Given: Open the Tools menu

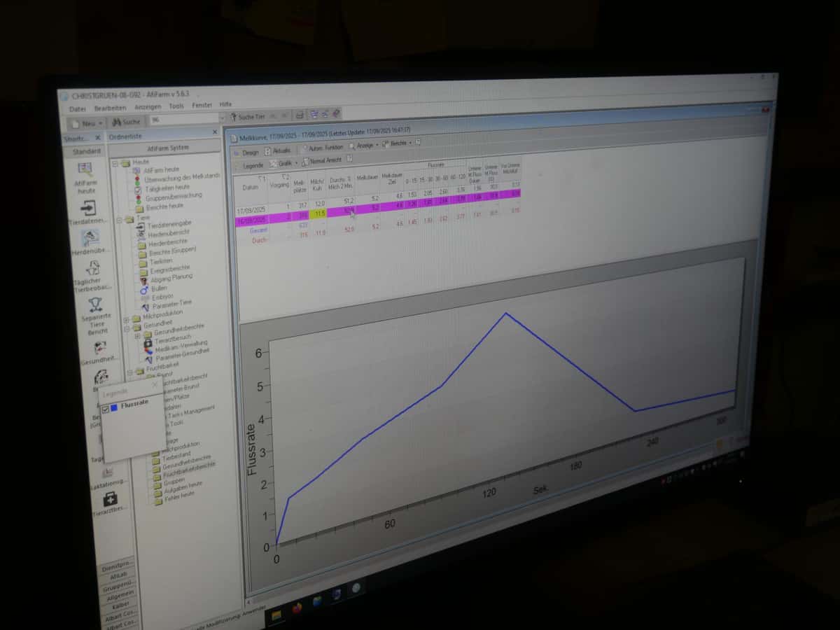Looking at the screenshot, I should [176, 106].
